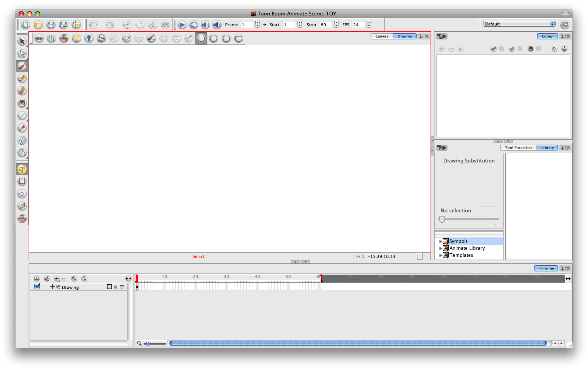This screenshot has height=369, width=588.
Task: Expand the Animate Library folder
Action: pos(441,248)
